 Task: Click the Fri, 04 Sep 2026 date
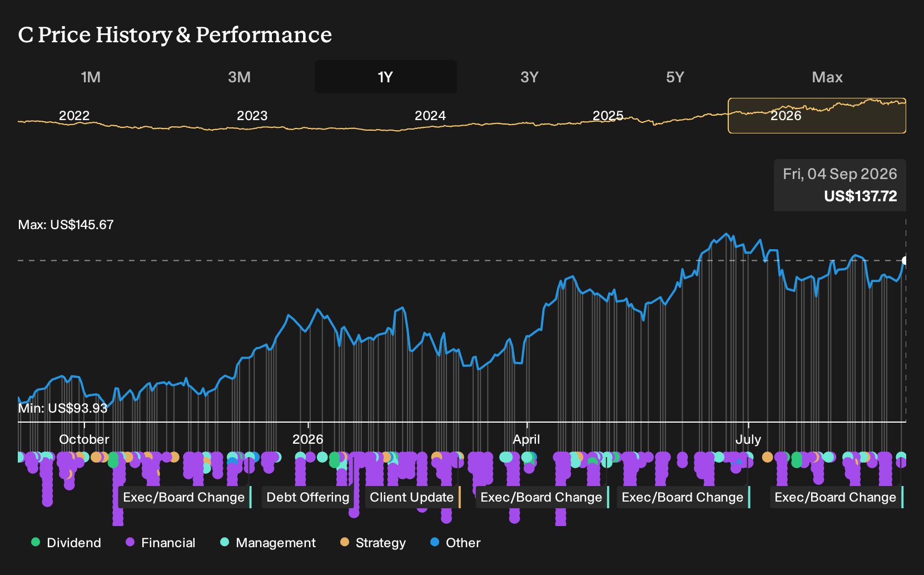pos(839,174)
